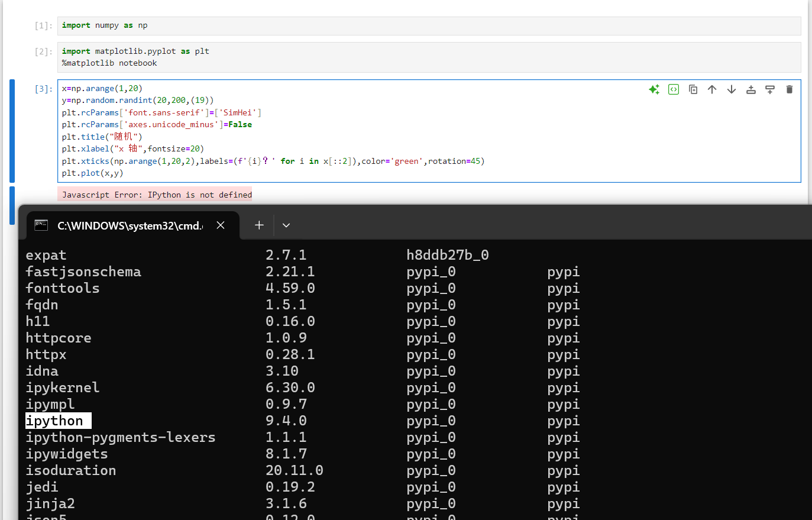
Task: Click the Javascript Error output message
Action: (x=157, y=195)
